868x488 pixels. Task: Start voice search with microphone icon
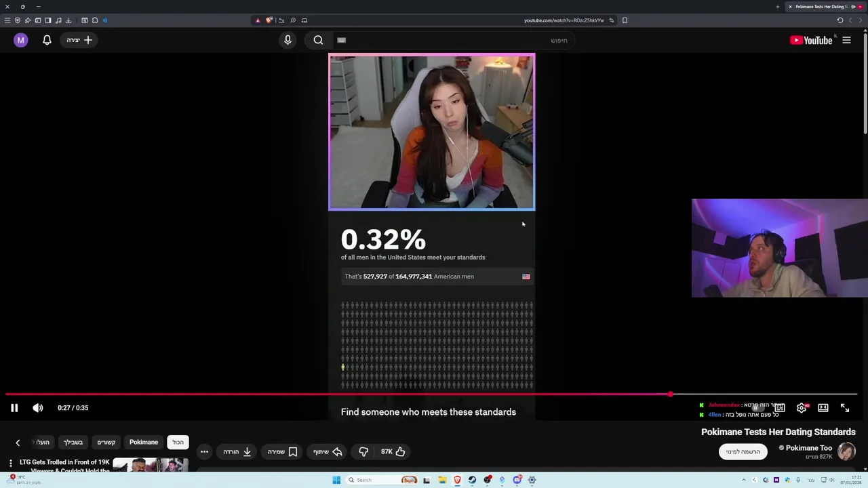pos(288,40)
